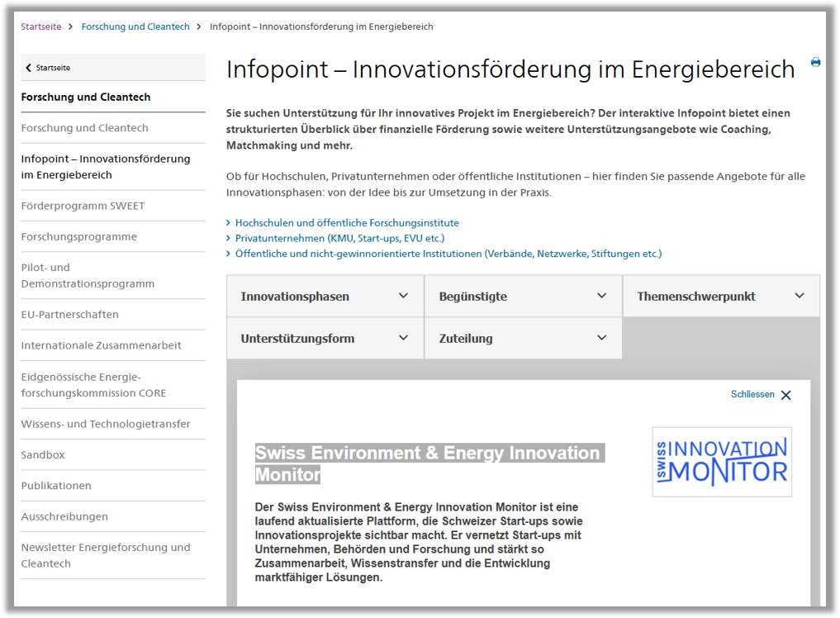
Task: Navigate to Ausschreibungen in sidebar
Action: 64,516
